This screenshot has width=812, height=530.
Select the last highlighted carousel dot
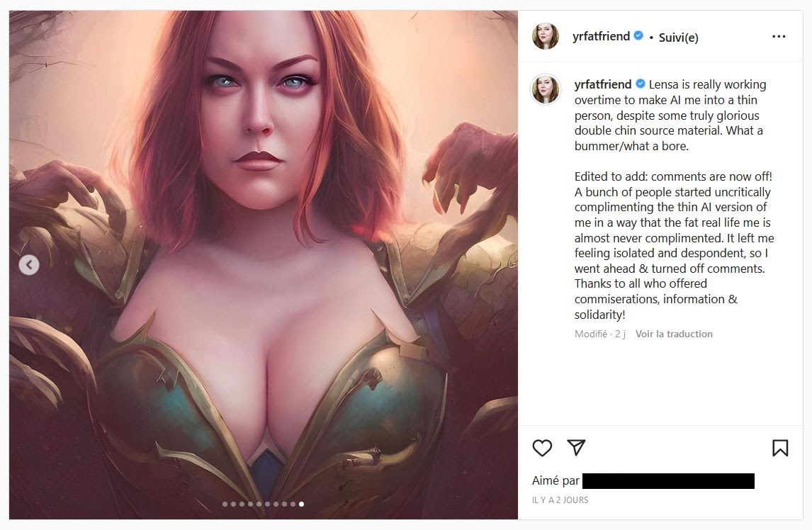click(x=301, y=504)
